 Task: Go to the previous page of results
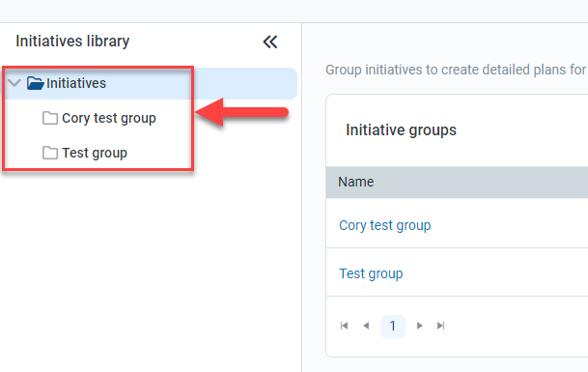tap(366, 326)
